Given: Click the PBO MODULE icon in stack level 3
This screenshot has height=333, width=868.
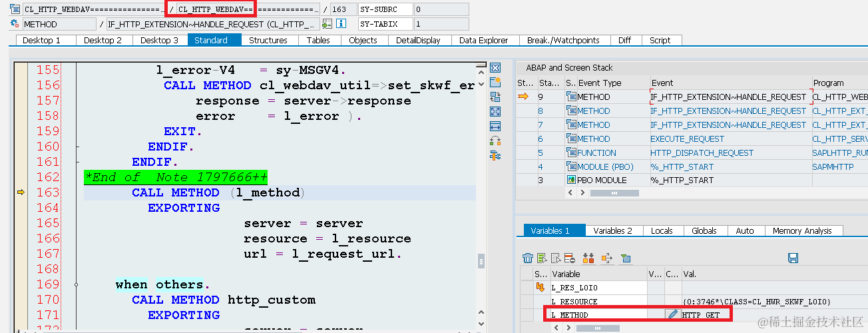Looking at the screenshot, I should (x=571, y=180).
